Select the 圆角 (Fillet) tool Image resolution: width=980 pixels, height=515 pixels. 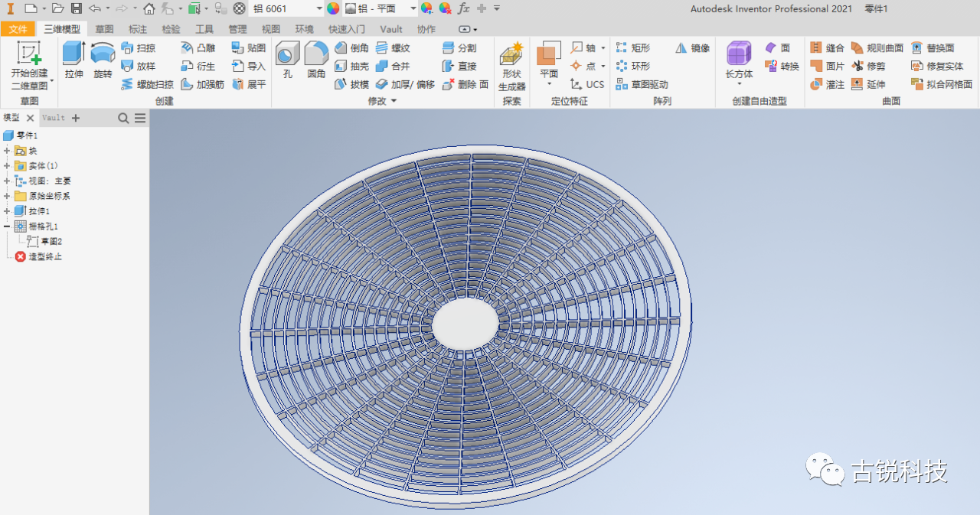(x=316, y=60)
